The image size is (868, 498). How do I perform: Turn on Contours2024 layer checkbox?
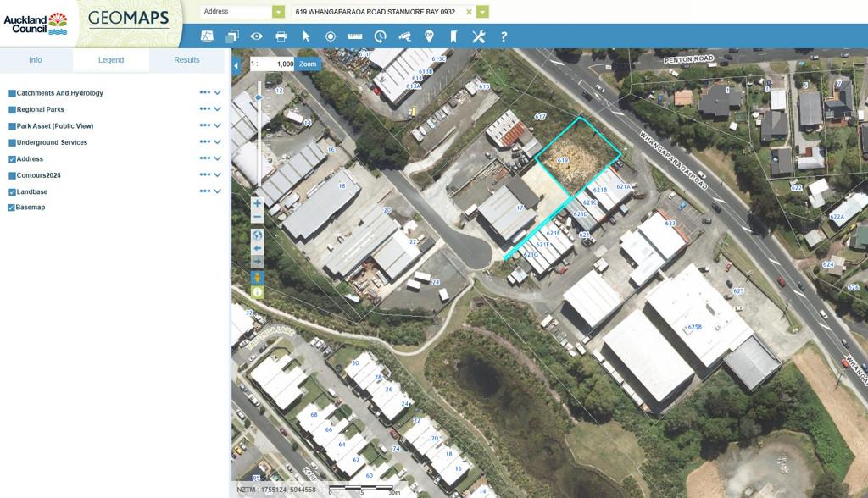(13, 176)
